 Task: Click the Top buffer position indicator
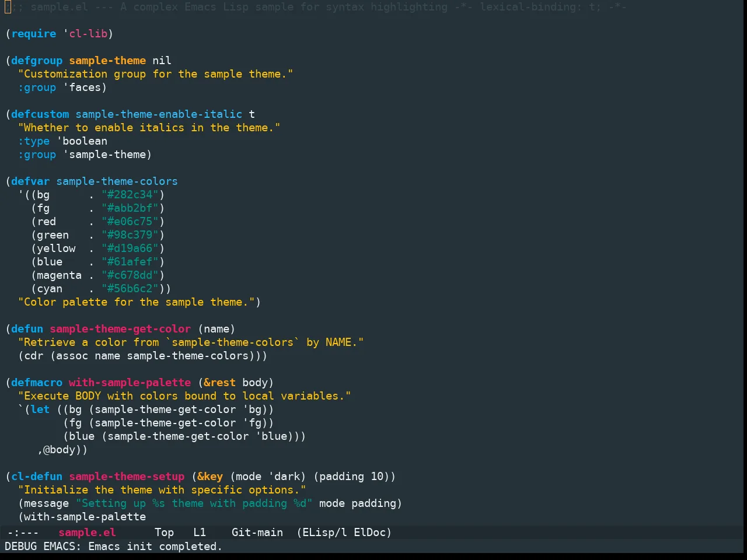[165, 533]
